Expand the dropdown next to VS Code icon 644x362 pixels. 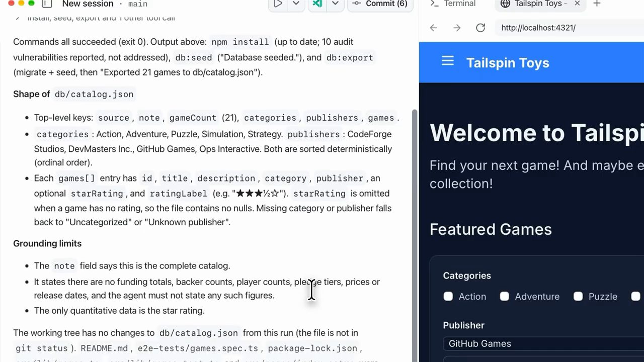click(335, 4)
